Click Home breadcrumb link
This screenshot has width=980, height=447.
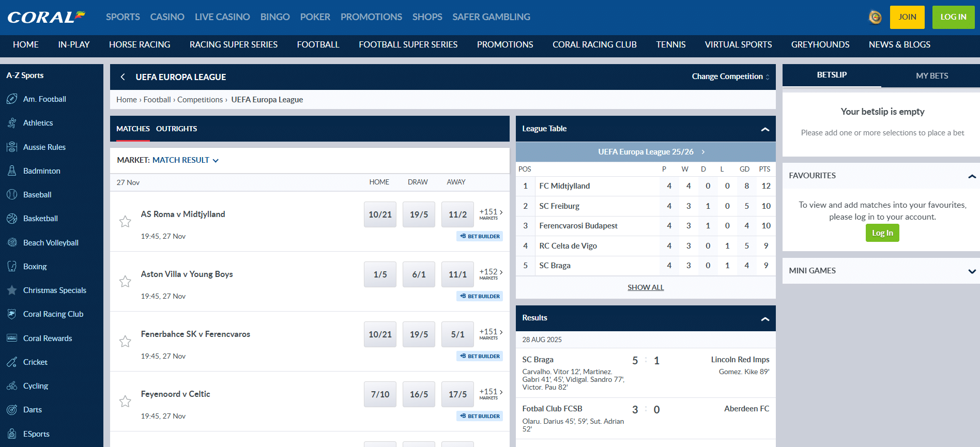pos(127,100)
